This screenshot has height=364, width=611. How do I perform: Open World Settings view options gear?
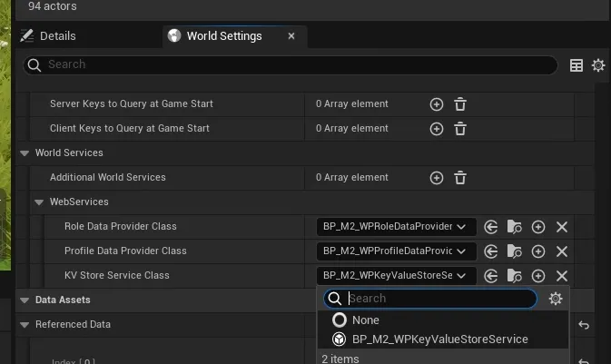598,65
